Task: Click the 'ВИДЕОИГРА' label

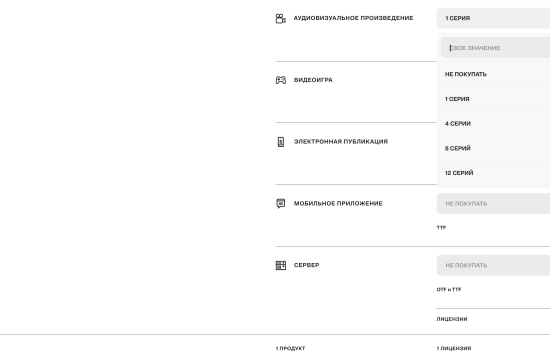Action: [x=313, y=80]
